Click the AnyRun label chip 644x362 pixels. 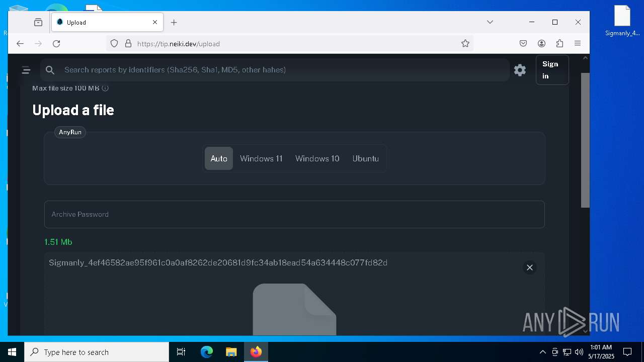coord(70,132)
